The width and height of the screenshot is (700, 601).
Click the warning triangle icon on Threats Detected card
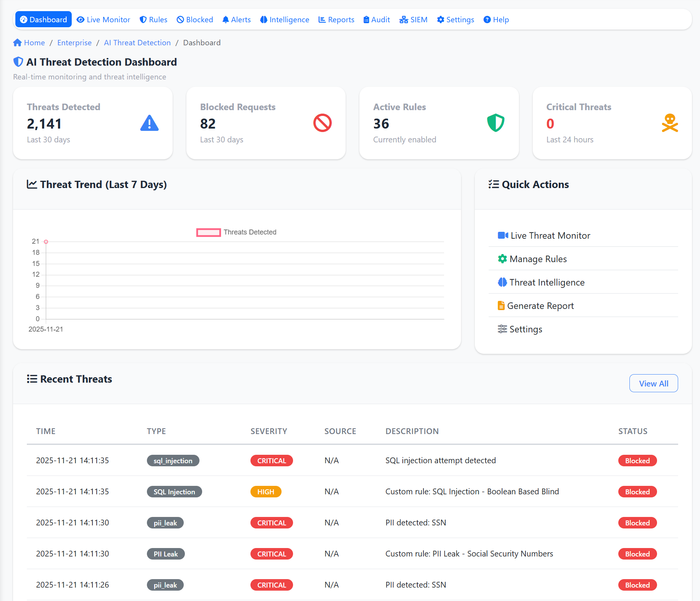[x=149, y=123]
